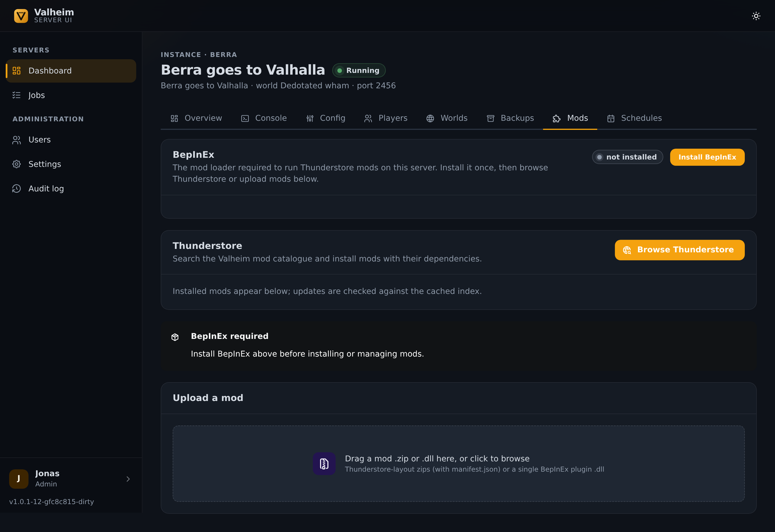Switch to the Backups tab

click(510, 118)
